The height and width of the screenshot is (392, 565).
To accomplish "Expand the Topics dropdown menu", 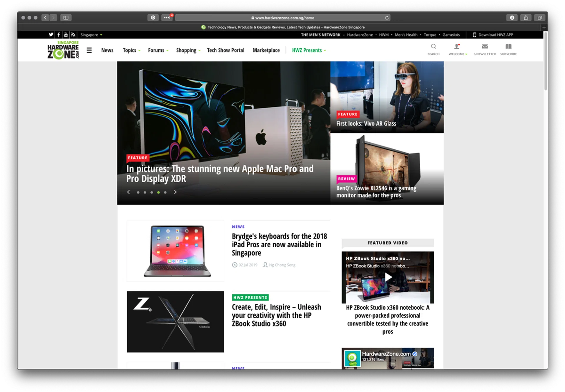I will [131, 50].
